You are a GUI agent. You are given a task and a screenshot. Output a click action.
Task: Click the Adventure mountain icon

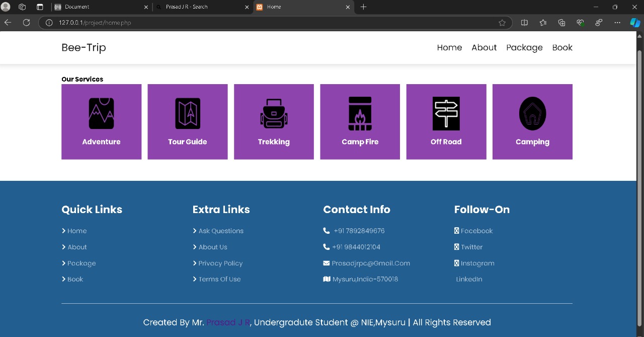101,113
